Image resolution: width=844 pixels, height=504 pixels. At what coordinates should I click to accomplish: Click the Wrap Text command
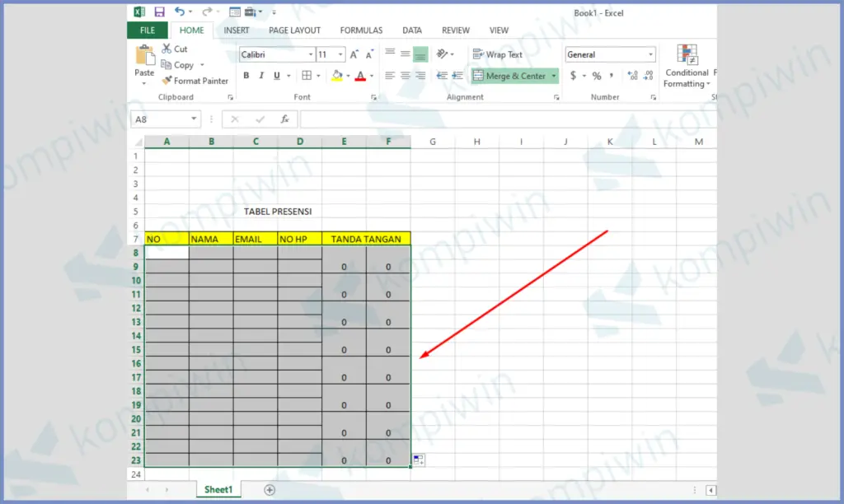tap(499, 54)
